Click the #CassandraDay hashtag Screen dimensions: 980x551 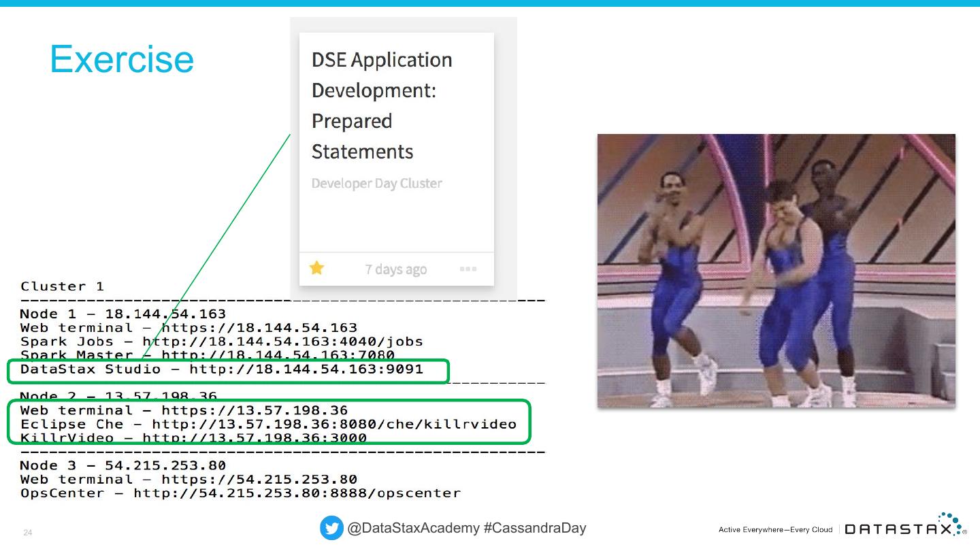pyautogui.click(x=534, y=529)
